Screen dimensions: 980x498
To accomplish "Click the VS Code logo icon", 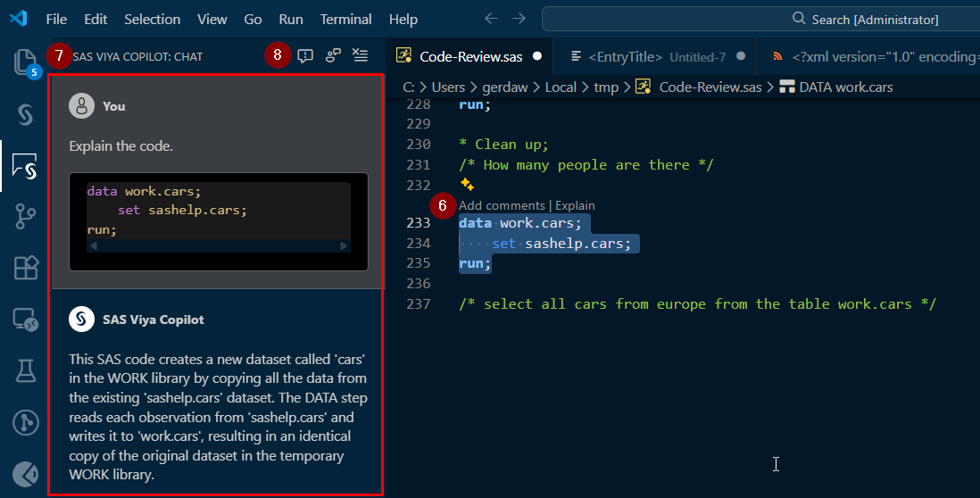I will (x=19, y=18).
